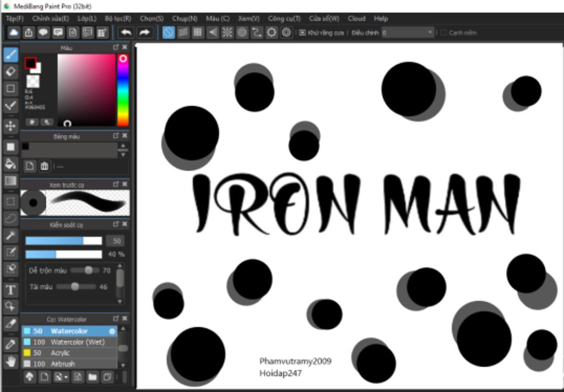Select the Gradient tool
This screenshot has width=564, height=392.
11,181
